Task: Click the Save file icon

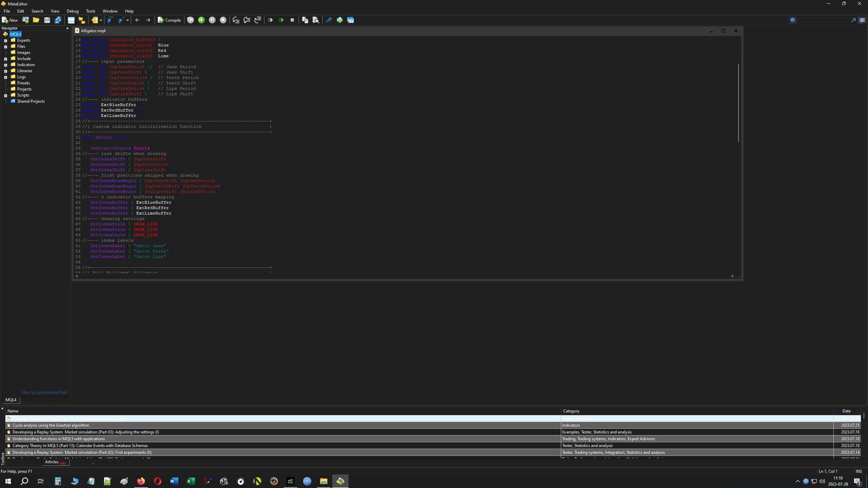Action: [47, 20]
